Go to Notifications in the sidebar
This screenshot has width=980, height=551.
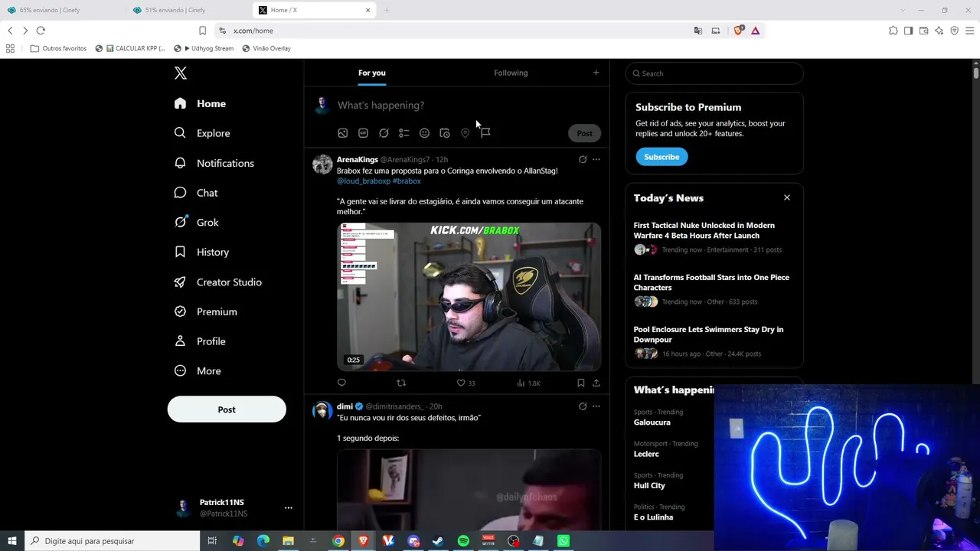(214, 163)
